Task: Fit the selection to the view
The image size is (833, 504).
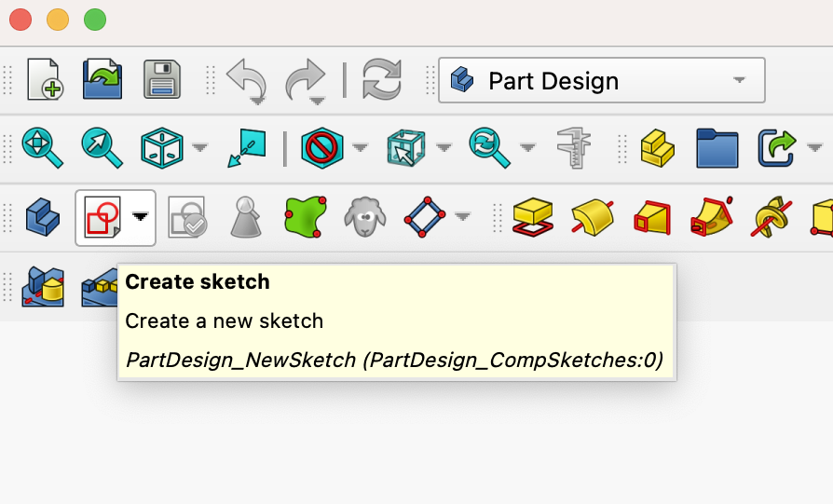Action: tap(101, 148)
